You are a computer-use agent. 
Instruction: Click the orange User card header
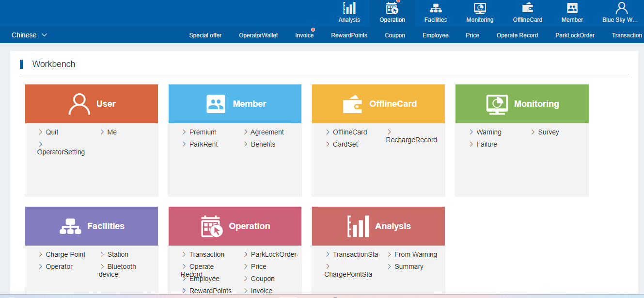(x=92, y=104)
